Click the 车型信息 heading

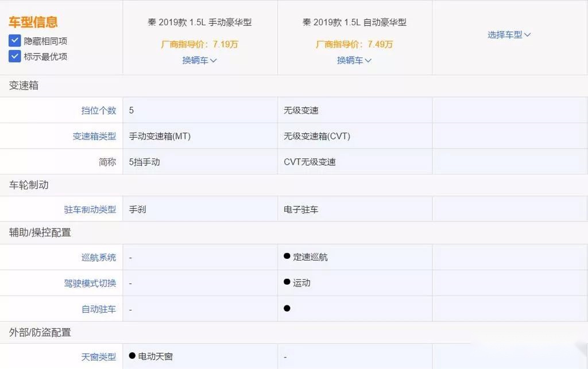click(33, 22)
